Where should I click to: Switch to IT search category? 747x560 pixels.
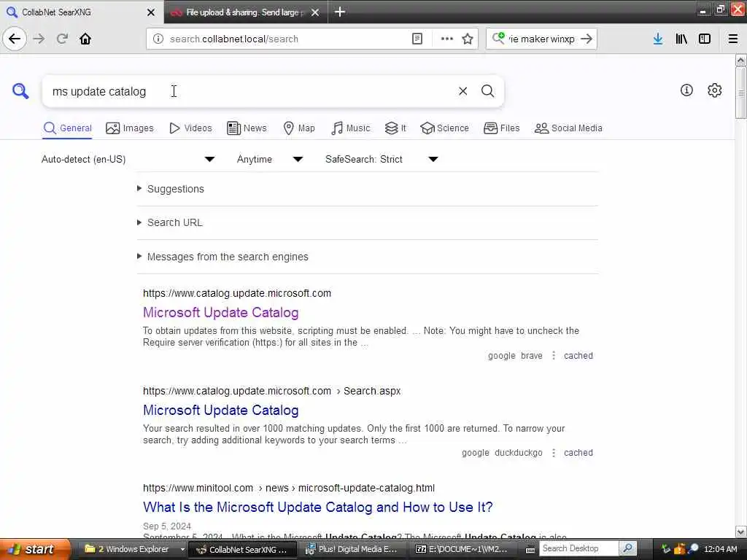[x=395, y=128]
